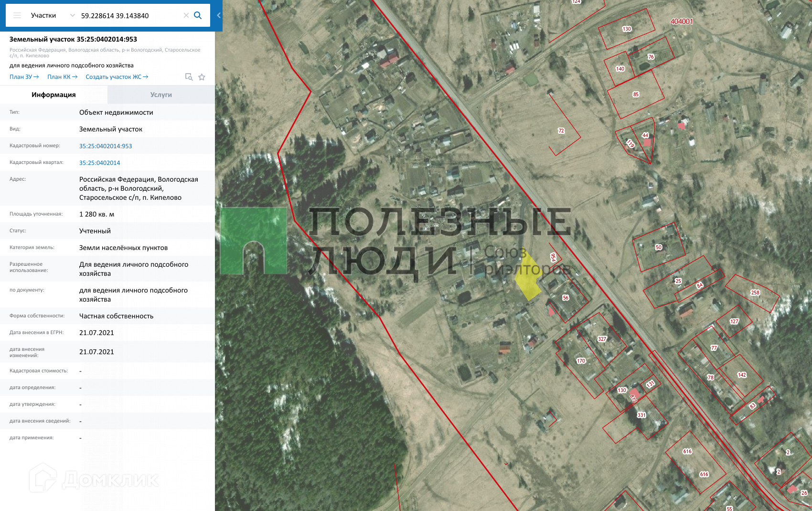
Task: Select the parcel title Земельный участок 35:25:0402014:953
Action: [73, 39]
